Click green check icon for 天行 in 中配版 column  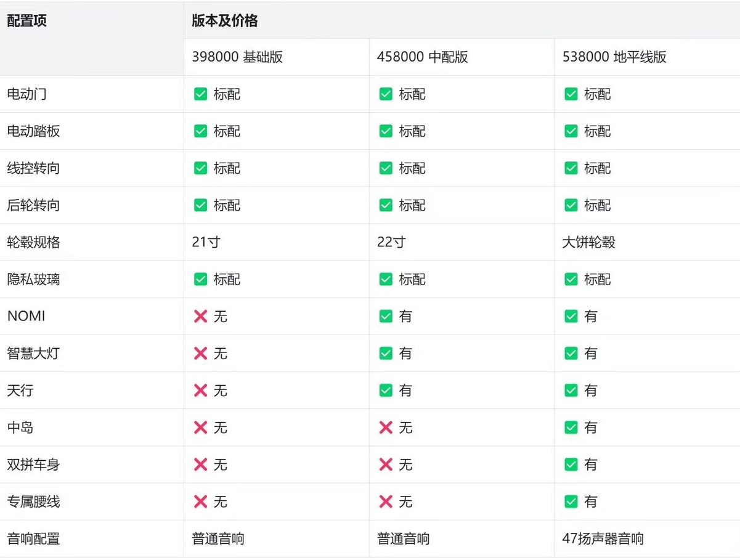coord(386,391)
